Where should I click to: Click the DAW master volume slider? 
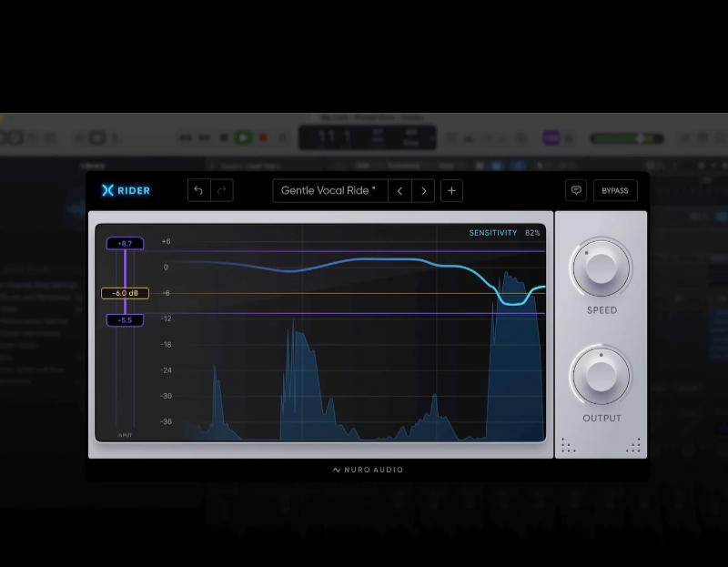[627, 138]
